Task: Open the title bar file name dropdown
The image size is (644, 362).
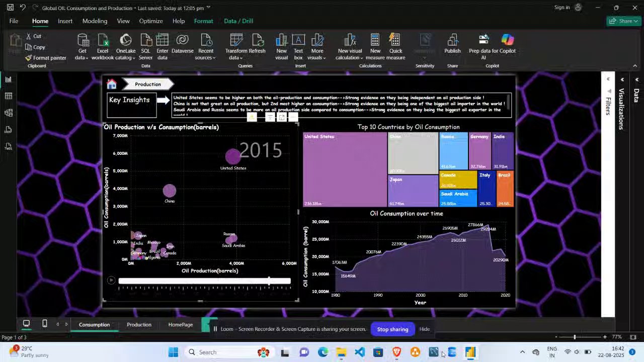Action: (x=208, y=8)
